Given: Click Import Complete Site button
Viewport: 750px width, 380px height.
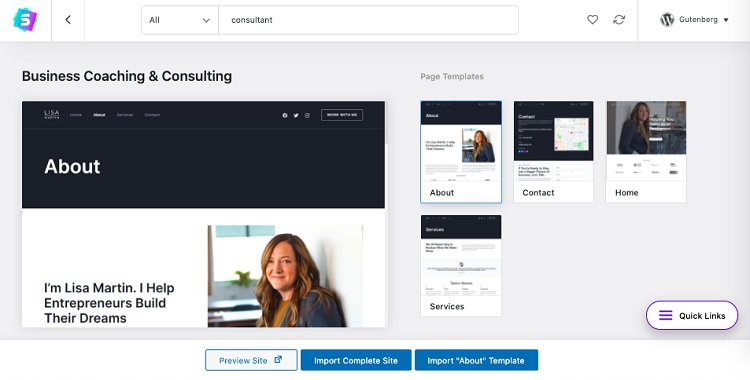Looking at the screenshot, I should (x=356, y=360).
